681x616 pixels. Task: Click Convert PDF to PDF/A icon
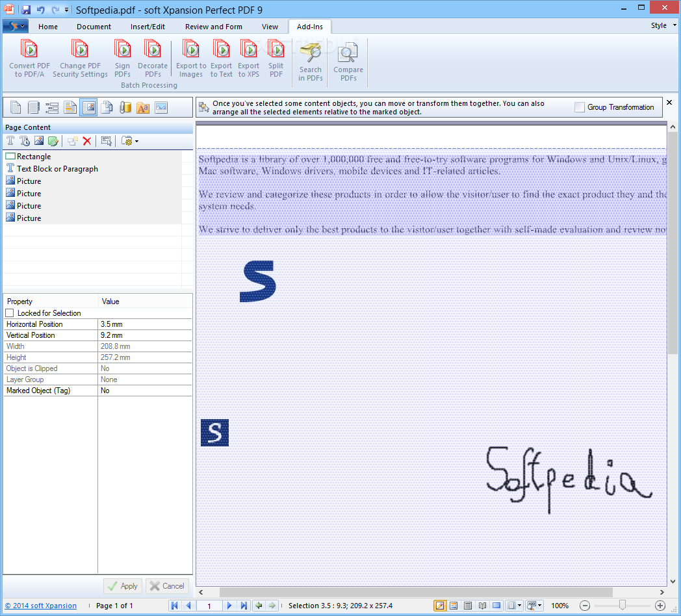[x=29, y=58]
